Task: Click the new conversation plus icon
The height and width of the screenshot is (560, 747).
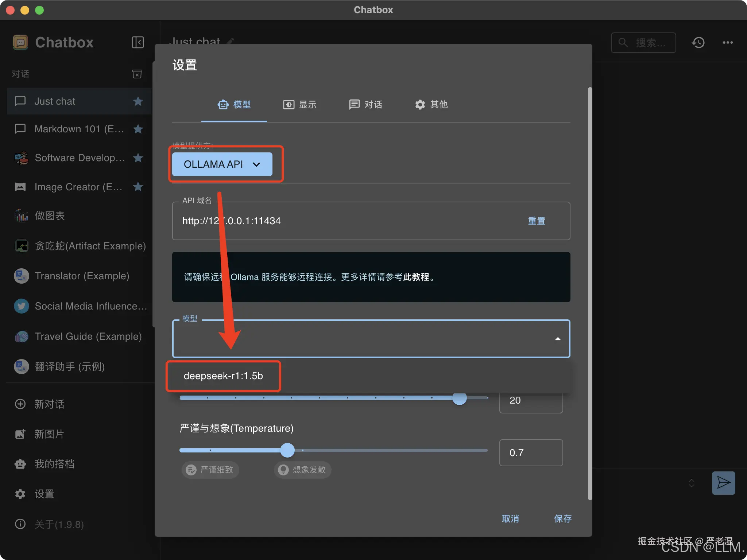Action: [x=20, y=404]
